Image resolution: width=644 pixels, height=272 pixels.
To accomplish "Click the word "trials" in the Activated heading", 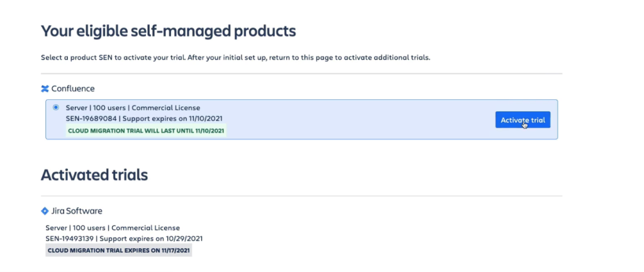I will [128, 175].
